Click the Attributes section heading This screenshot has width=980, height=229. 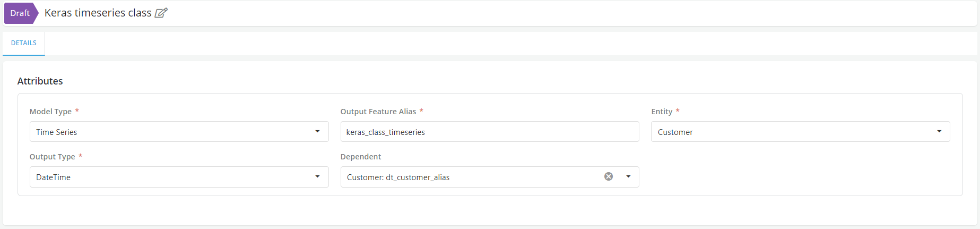coord(40,81)
